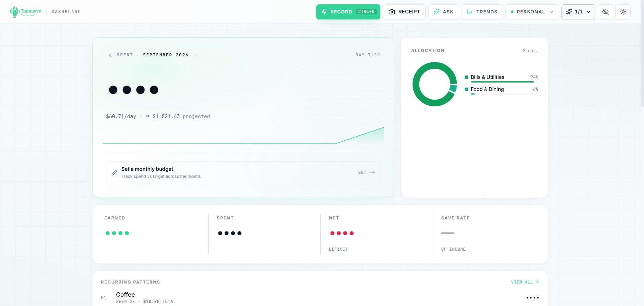This screenshot has height=306, width=644.
Task: Open the Trends charts view
Action: pos(482,12)
